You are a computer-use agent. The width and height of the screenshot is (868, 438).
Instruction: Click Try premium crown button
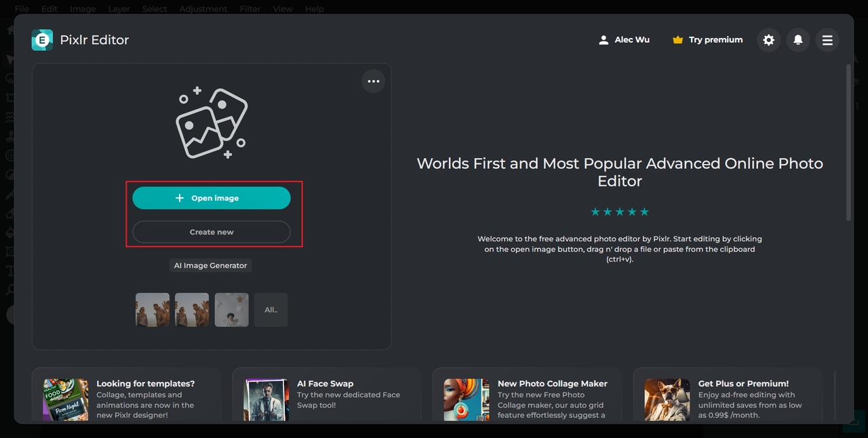click(x=707, y=40)
